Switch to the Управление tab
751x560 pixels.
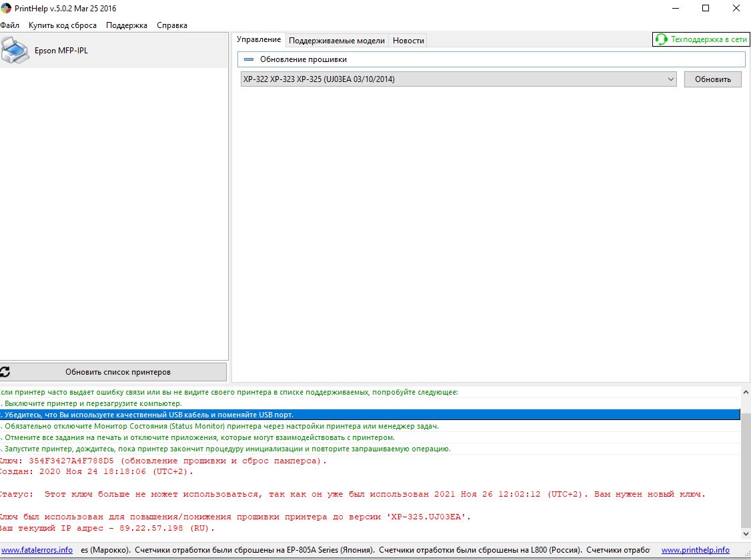[x=259, y=39]
